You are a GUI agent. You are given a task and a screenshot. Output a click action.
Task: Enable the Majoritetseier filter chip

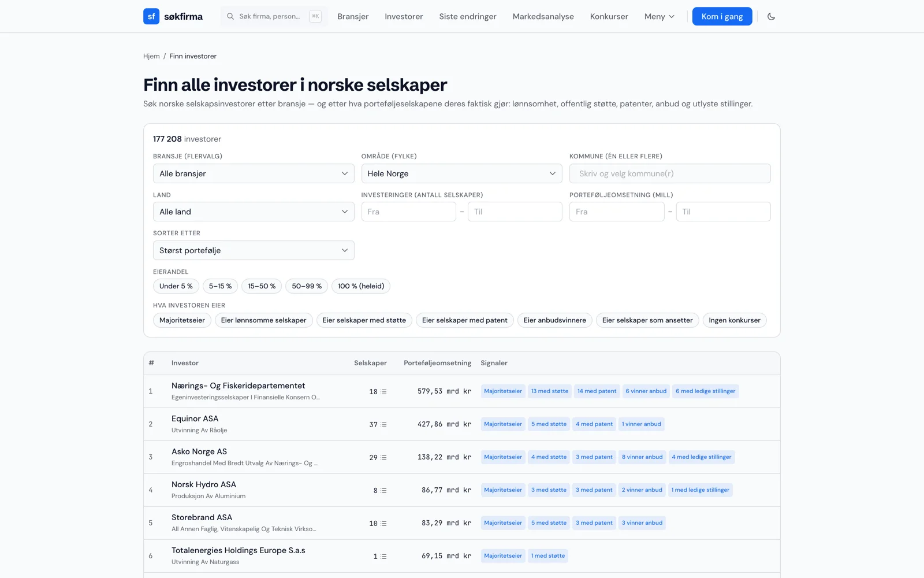click(x=182, y=320)
